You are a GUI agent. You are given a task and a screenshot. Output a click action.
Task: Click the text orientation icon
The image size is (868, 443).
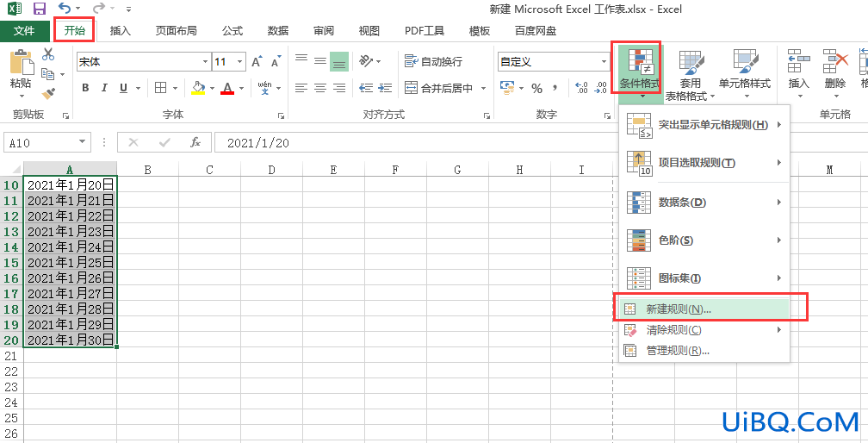coord(367,61)
